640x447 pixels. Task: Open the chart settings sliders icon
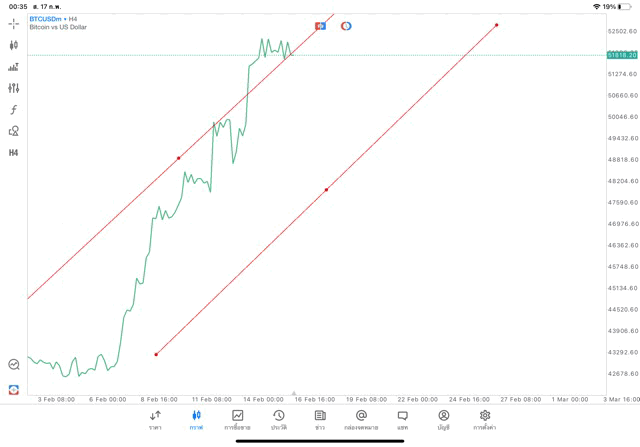[14, 88]
